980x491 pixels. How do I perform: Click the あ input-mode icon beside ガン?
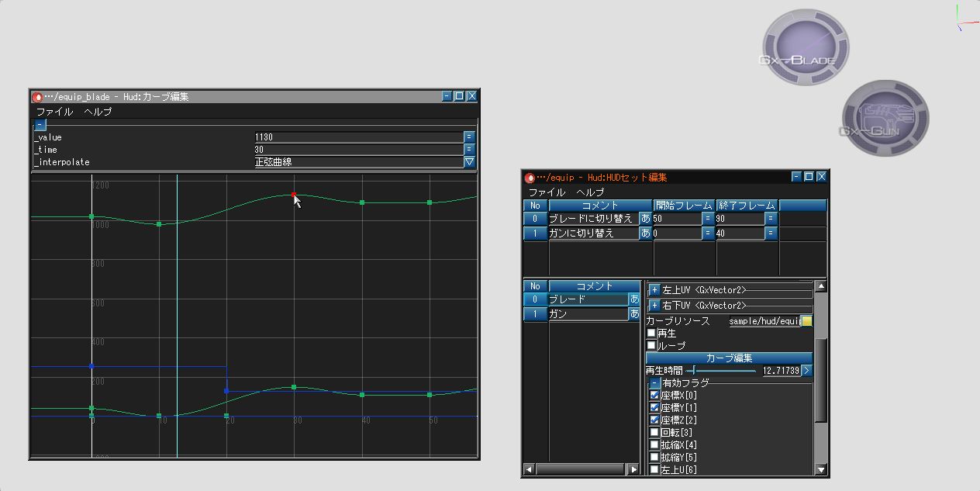634,314
